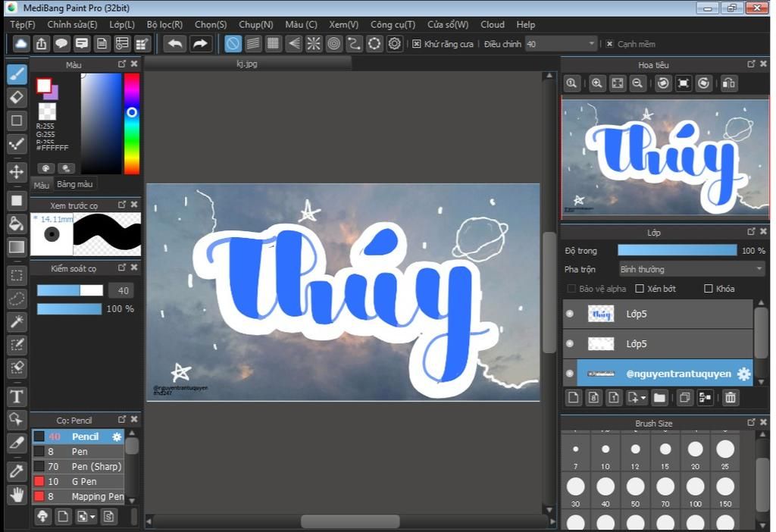Pop out the Lớp layer panel
776x532 pixels.
tap(751, 231)
